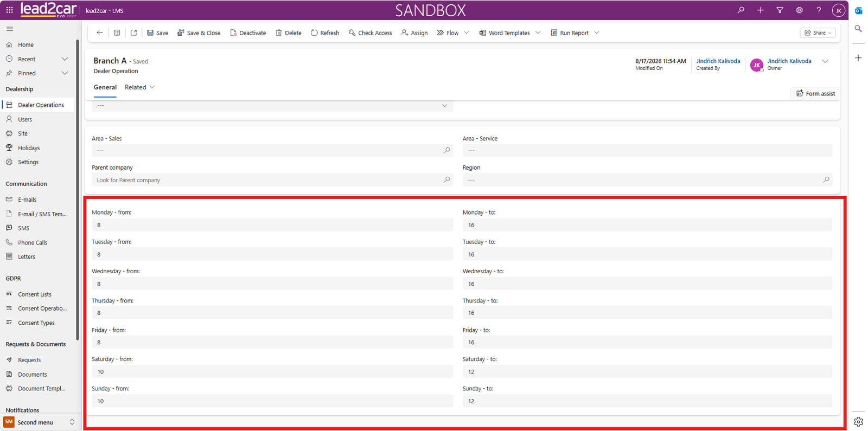868x431 pixels.
Task: Refresh the form
Action: point(325,33)
